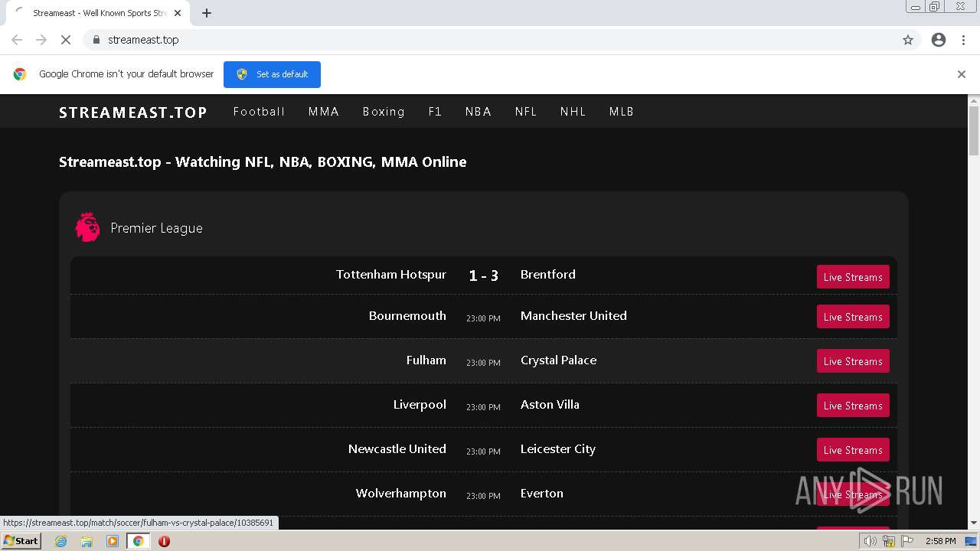Viewport: 980px width, 551px height.
Task: Go back to the previous page
Action: pyautogui.click(x=17, y=40)
